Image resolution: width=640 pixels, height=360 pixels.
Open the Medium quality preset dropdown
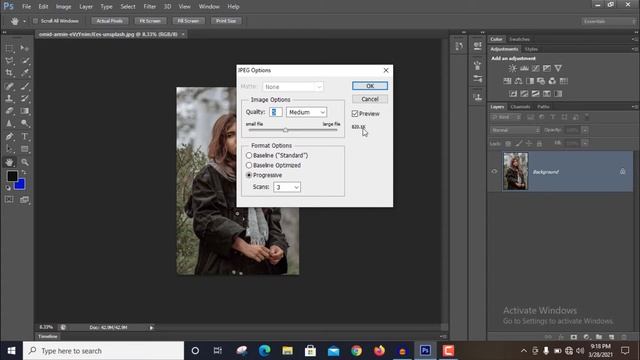[x=306, y=112]
